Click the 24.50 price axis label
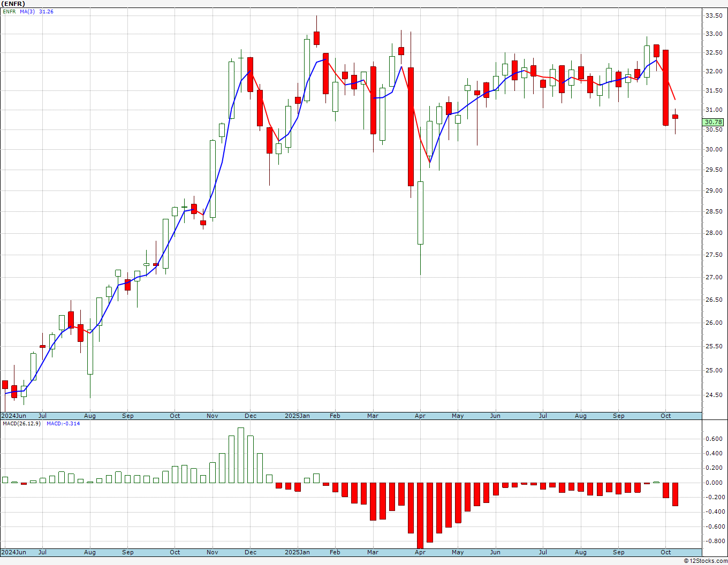Screen dimensions: 728x565 (714, 395)
